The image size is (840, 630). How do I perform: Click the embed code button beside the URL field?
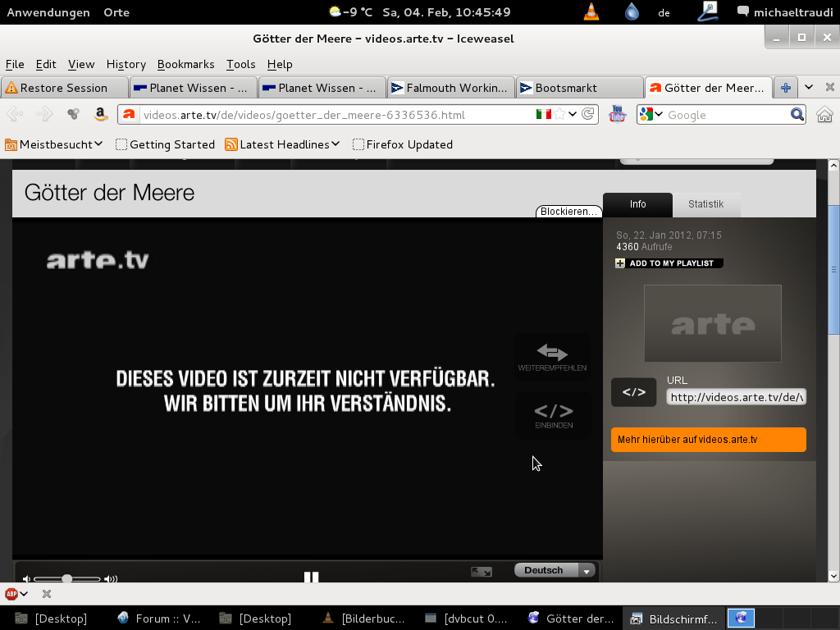[634, 392]
